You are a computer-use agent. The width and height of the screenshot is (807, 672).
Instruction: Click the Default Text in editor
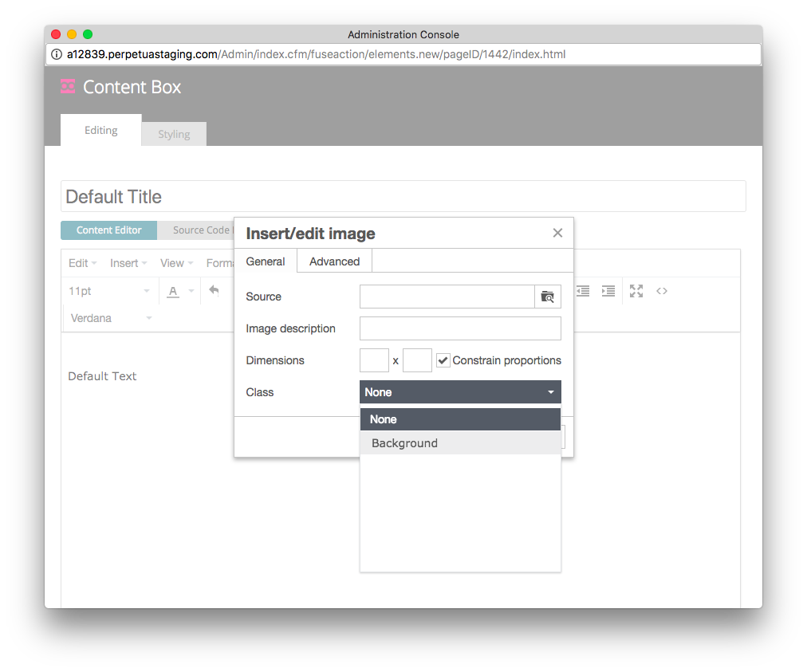click(102, 376)
